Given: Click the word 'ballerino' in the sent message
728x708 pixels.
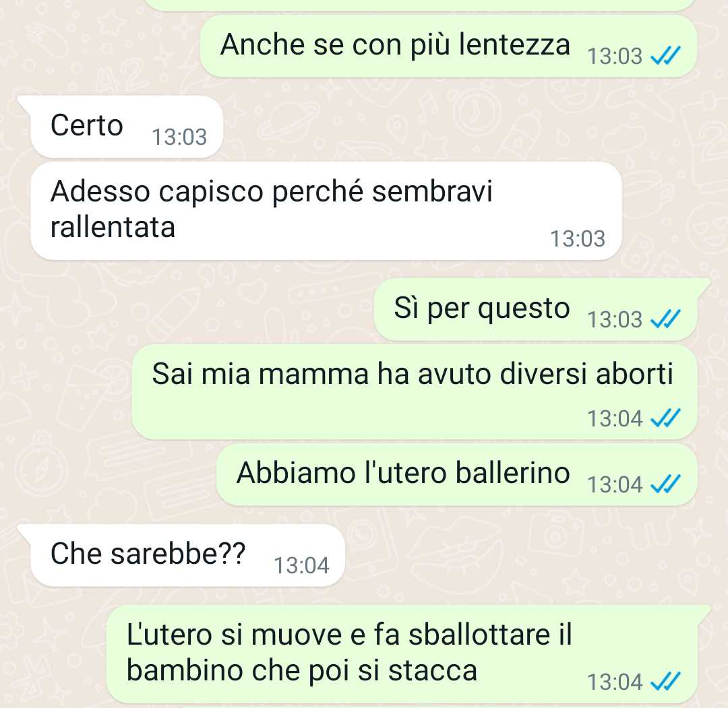Looking at the screenshot, I should tap(512, 473).
